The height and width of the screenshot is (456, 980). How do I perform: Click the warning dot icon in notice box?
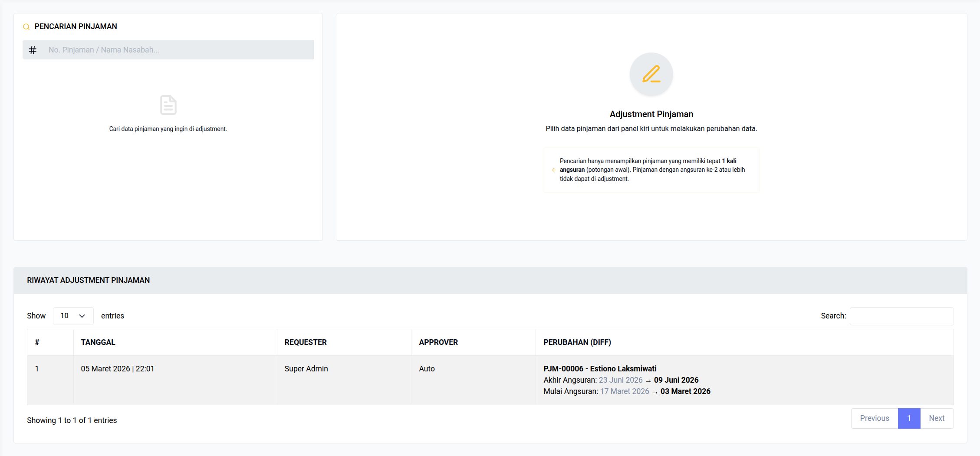[x=553, y=170]
